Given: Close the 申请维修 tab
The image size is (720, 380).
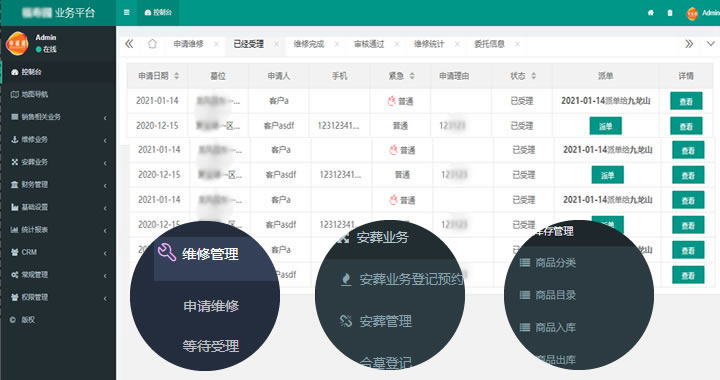Looking at the screenshot, I should [x=216, y=44].
